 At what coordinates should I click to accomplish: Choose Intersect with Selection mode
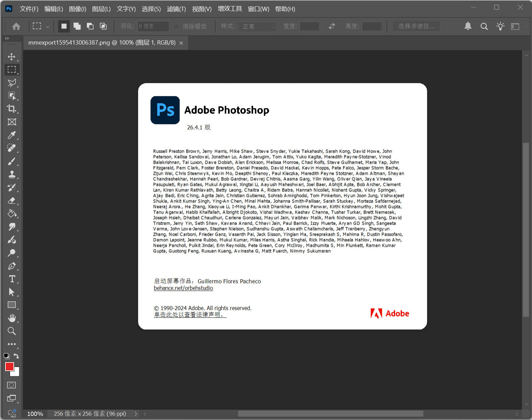[x=103, y=26]
